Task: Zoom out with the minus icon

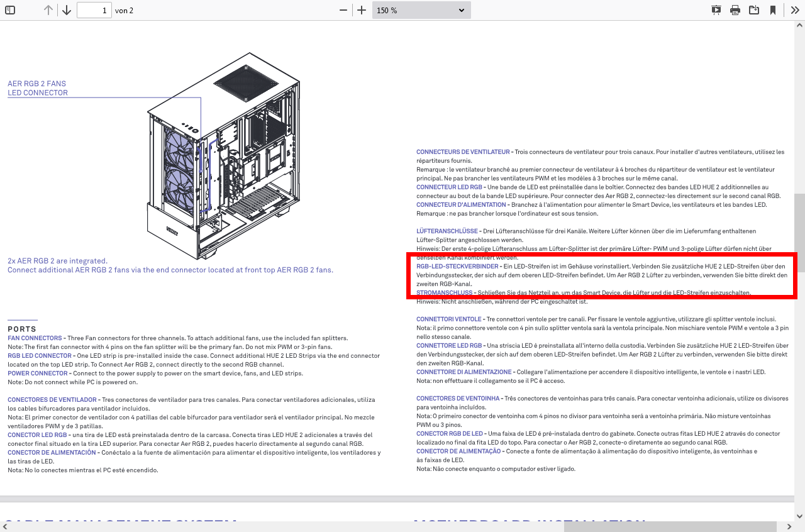Action: [x=343, y=10]
